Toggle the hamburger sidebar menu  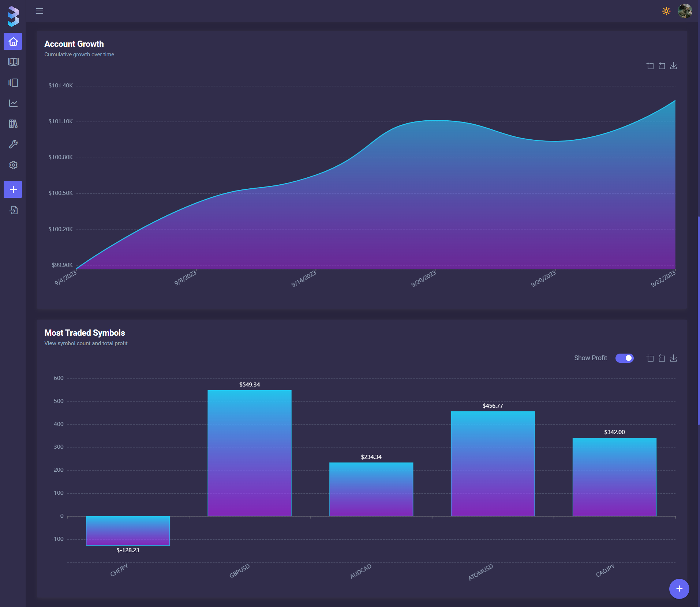pos(40,11)
